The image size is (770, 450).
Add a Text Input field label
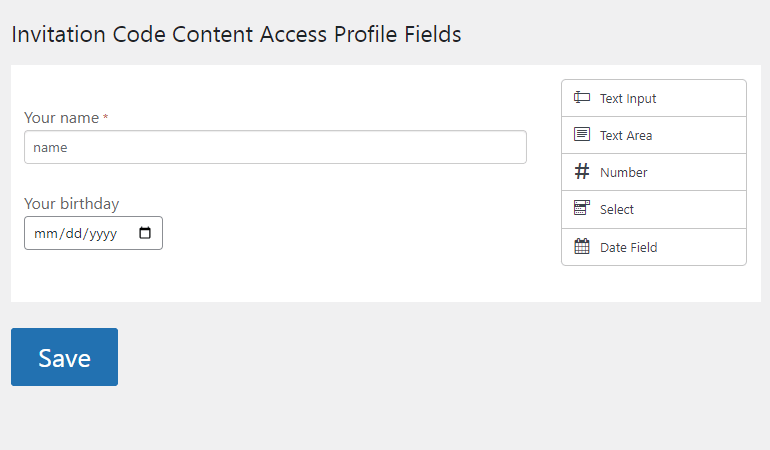point(628,98)
